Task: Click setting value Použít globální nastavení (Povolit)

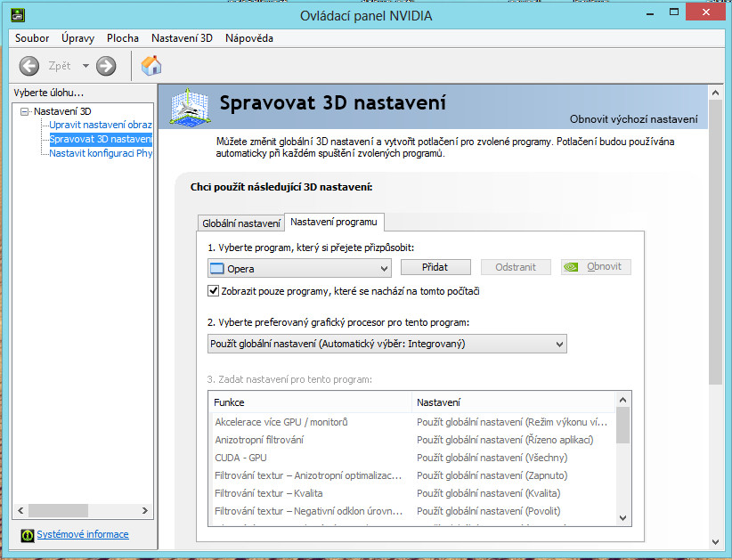Action: (x=488, y=511)
